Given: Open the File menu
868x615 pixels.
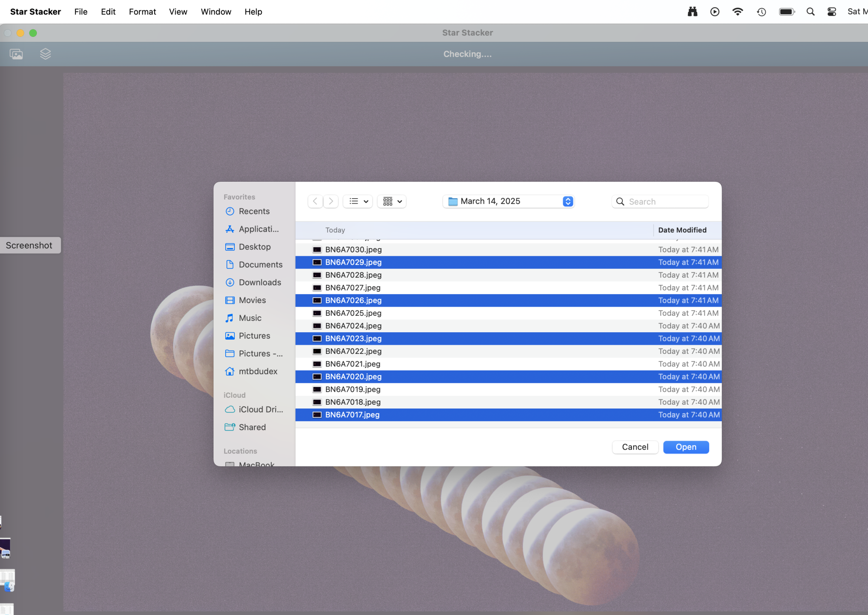Looking at the screenshot, I should click(x=81, y=12).
